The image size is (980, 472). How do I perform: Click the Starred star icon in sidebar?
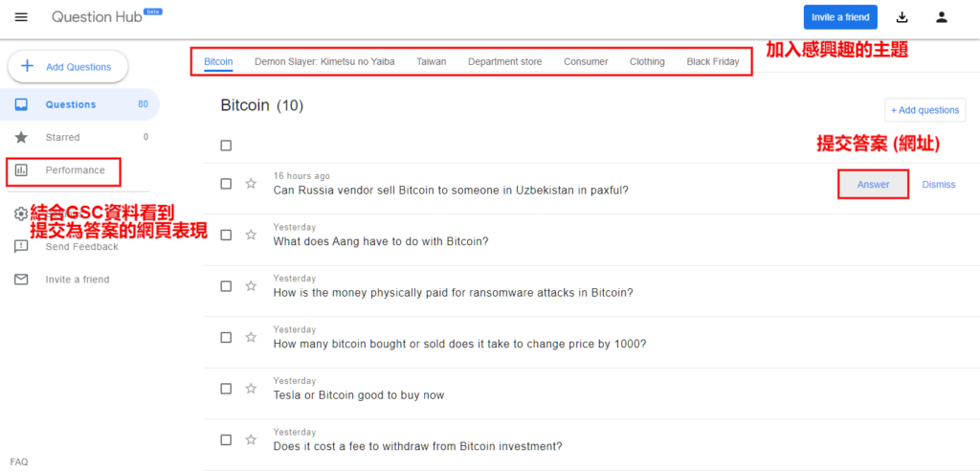21,137
